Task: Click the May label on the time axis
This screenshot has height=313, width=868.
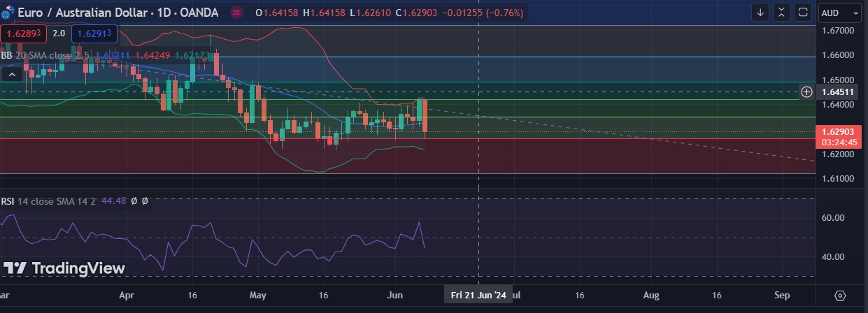Action: 258,296
